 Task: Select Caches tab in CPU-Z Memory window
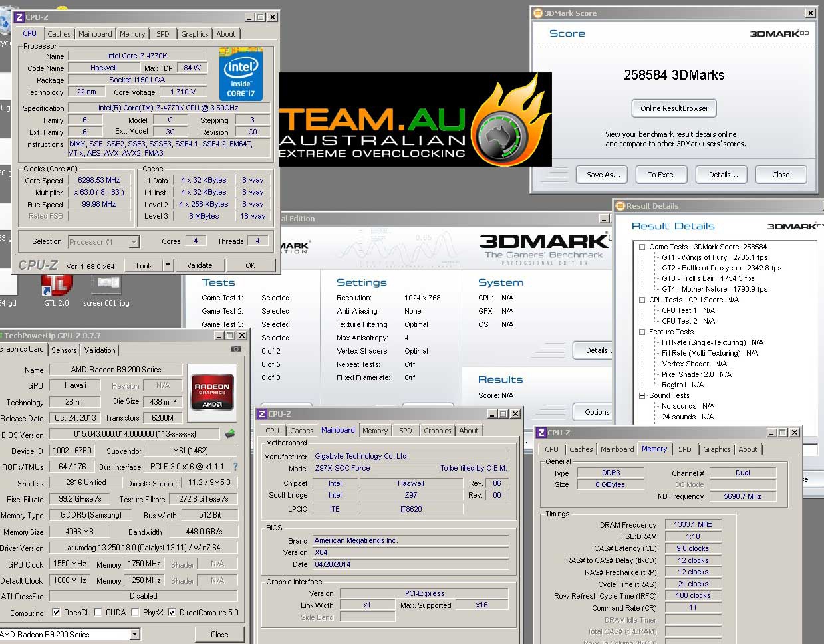581,449
